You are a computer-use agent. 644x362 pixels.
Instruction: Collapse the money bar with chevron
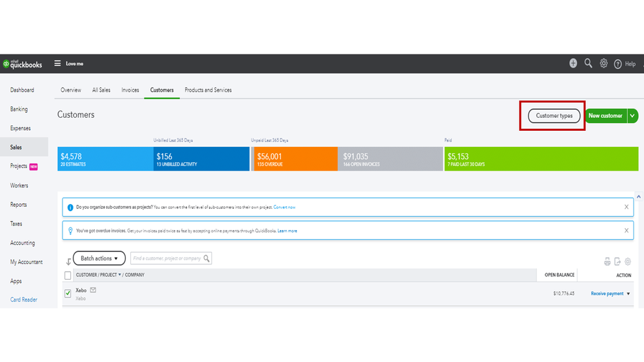click(639, 196)
